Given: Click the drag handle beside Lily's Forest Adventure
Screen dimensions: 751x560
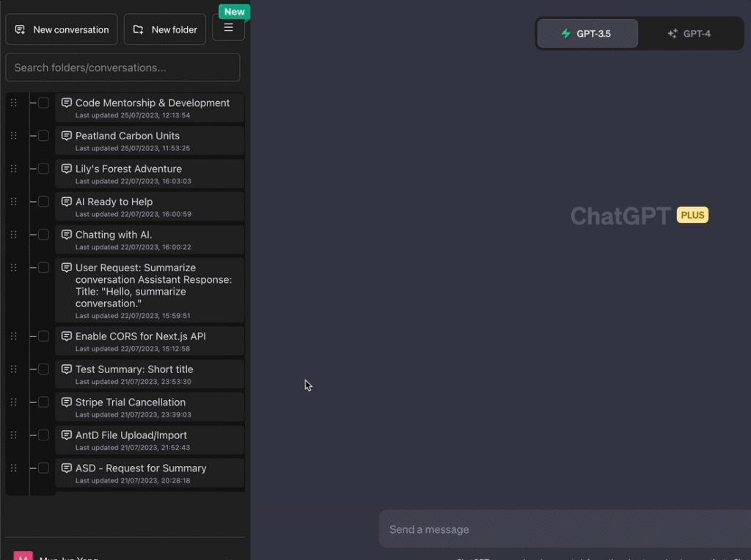Looking at the screenshot, I should [13, 169].
